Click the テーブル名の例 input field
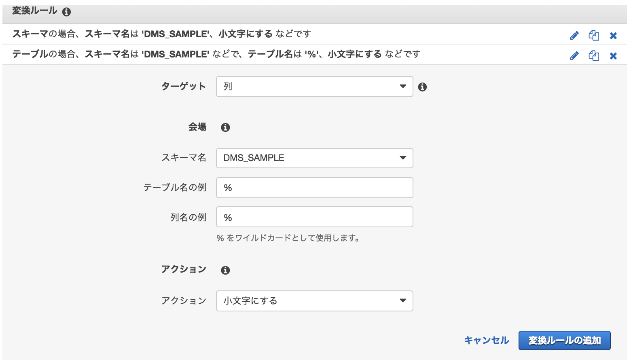Viewport: 631px width, 364px height. pyautogui.click(x=314, y=187)
